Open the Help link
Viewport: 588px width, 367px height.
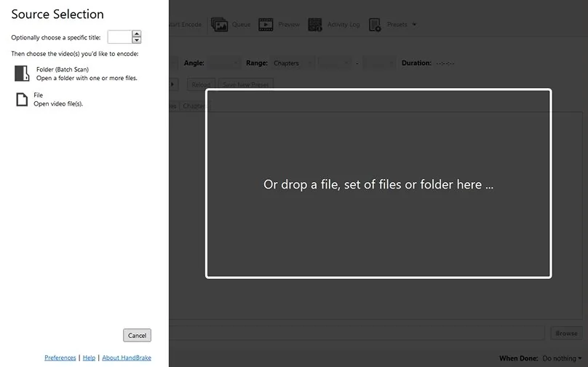(x=89, y=358)
